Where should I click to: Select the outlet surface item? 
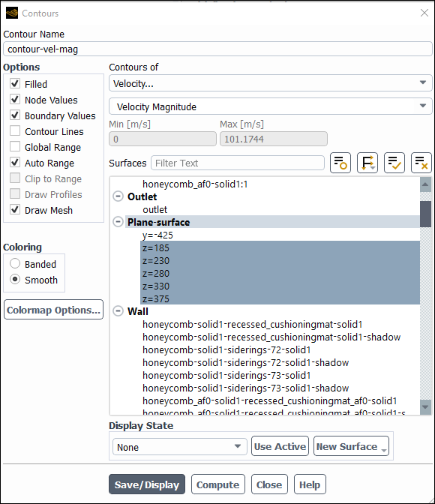click(155, 209)
